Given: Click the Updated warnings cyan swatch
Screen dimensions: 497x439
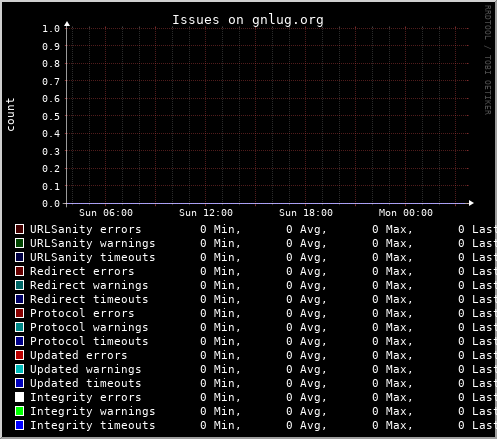Looking at the screenshot, I should coord(19,369).
